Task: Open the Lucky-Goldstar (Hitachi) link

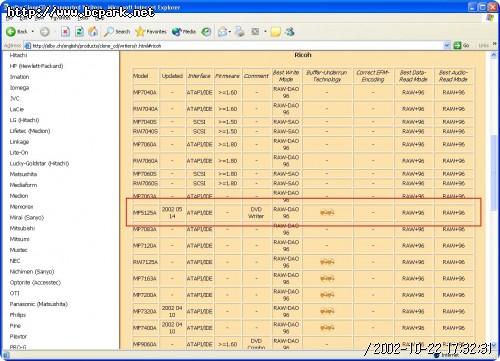Action: [x=39, y=163]
